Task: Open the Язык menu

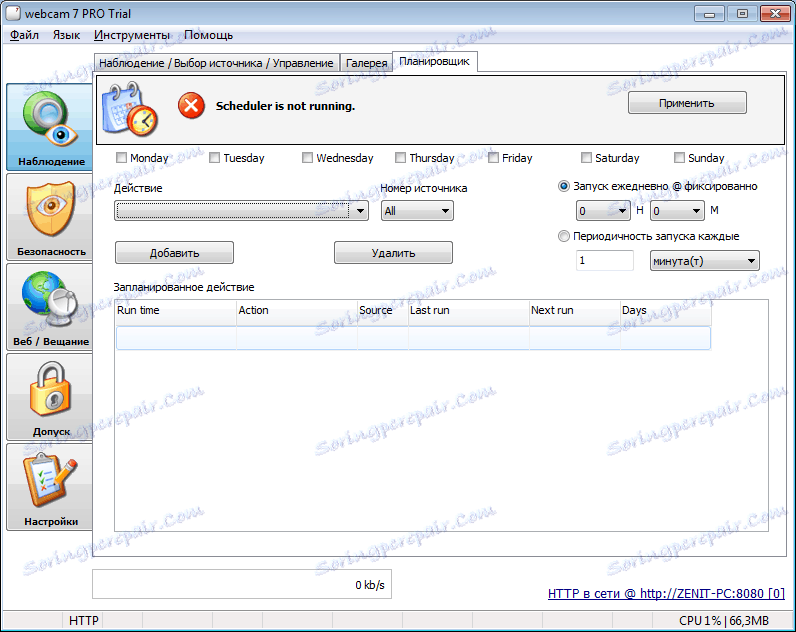Action: pyautogui.click(x=67, y=35)
